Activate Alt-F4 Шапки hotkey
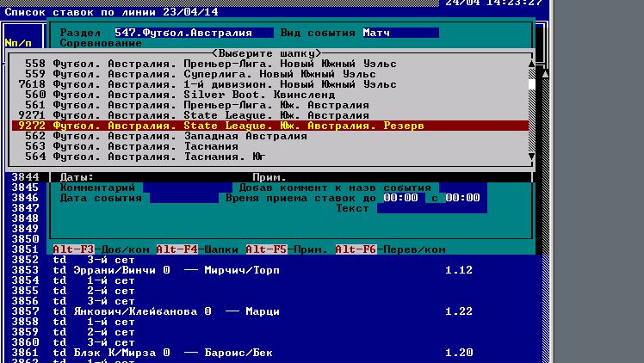The width and height of the screenshot is (644, 363). tap(197, 249)
